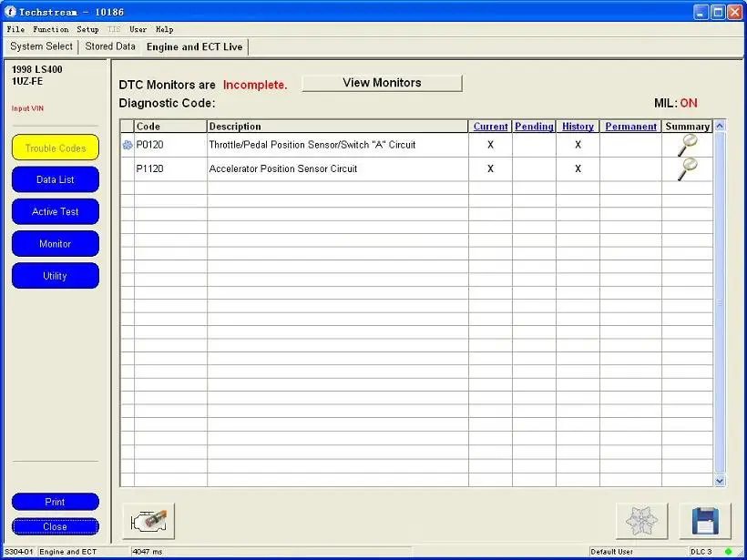Click the Description column header

coord(338,127)
